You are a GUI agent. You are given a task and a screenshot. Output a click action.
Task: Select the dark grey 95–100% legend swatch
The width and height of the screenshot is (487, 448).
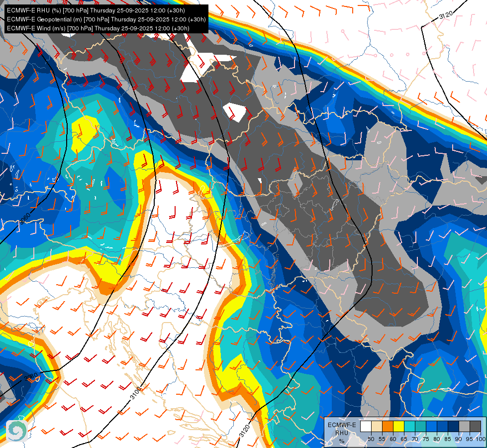tap(475, 426)
